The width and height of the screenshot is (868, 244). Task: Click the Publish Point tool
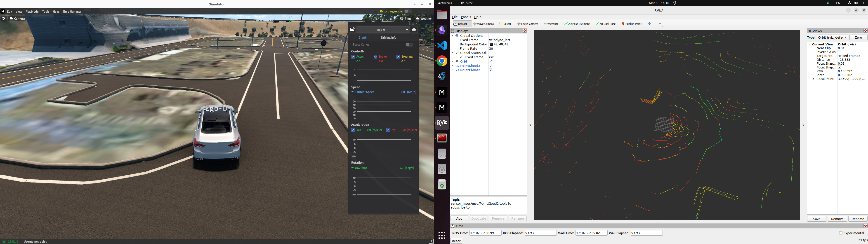coord(632,24)
